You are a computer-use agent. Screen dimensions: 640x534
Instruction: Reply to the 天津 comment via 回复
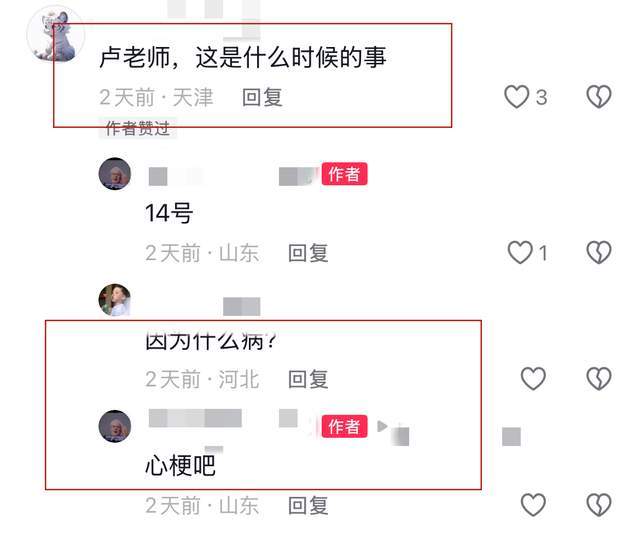[262, 98]
